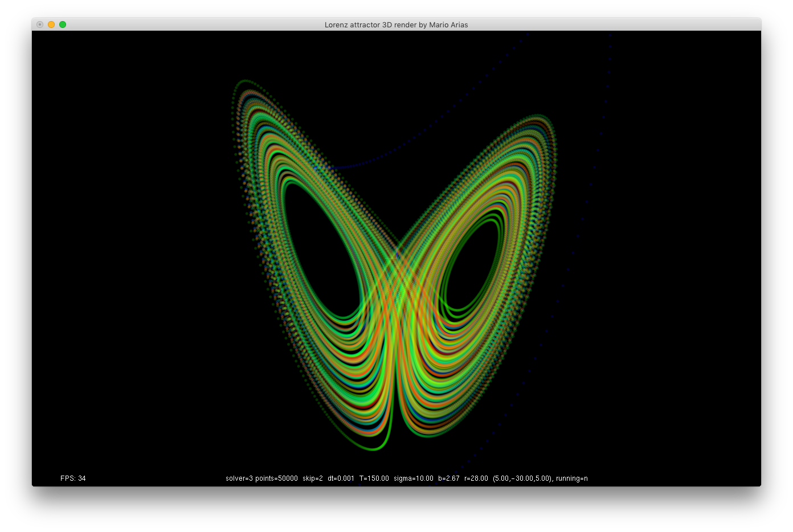Click the green zoom window button

pos(63,24)
